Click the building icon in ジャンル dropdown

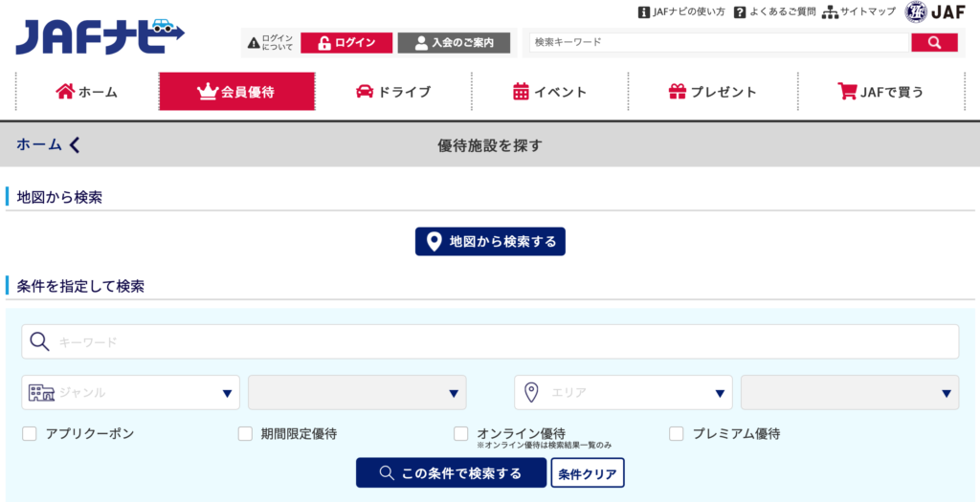coord(41,393)
